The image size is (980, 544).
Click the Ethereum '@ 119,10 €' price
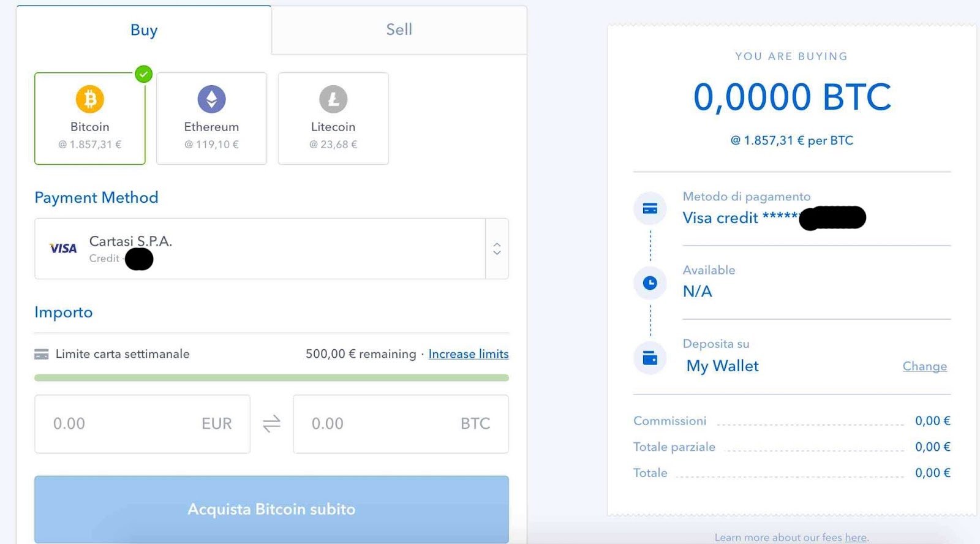(x=211, y=145)
